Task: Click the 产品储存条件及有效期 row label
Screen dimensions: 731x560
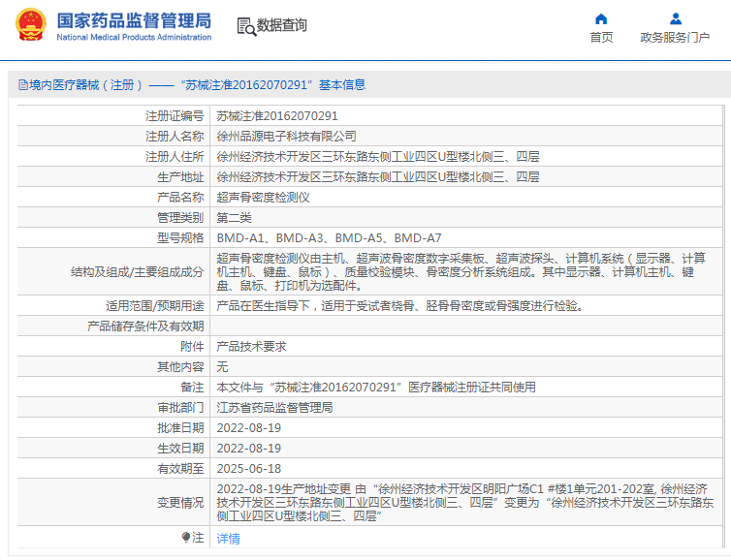Action: [145, 327]
